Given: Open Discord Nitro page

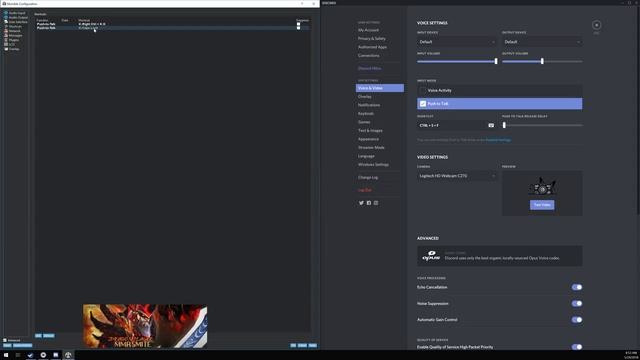Looking at the screenshot, I should tap(369, 69).
